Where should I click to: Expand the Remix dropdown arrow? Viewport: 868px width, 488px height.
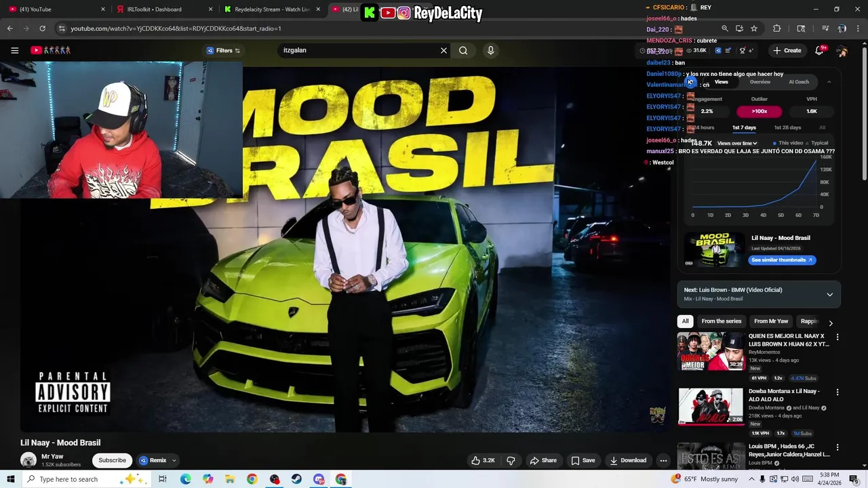click(x=174, y=460)
